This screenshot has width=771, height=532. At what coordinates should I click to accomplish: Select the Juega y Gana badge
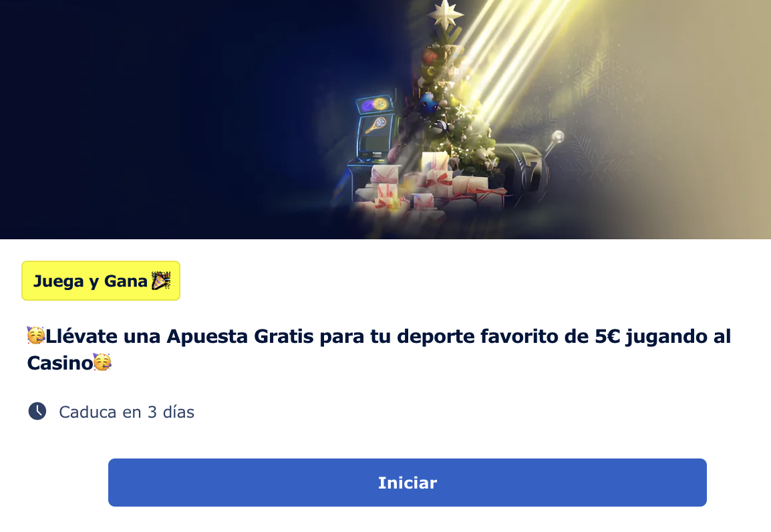[101, 281]
